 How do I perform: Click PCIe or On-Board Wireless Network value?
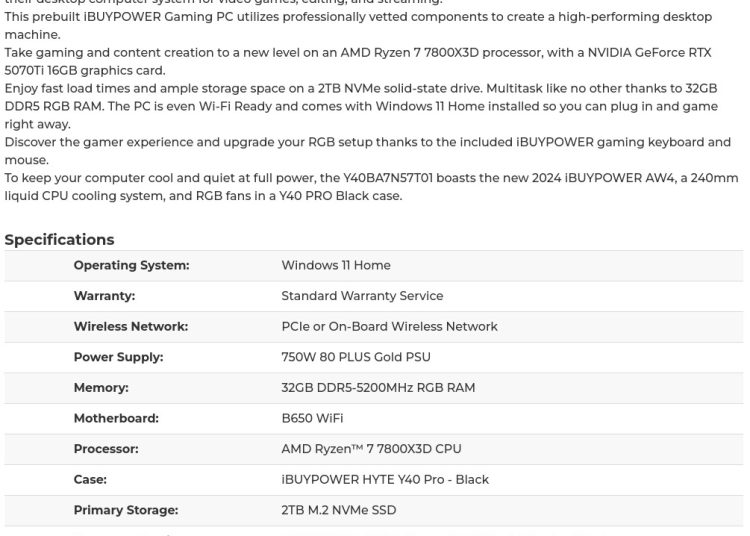(x=389, y=327)
